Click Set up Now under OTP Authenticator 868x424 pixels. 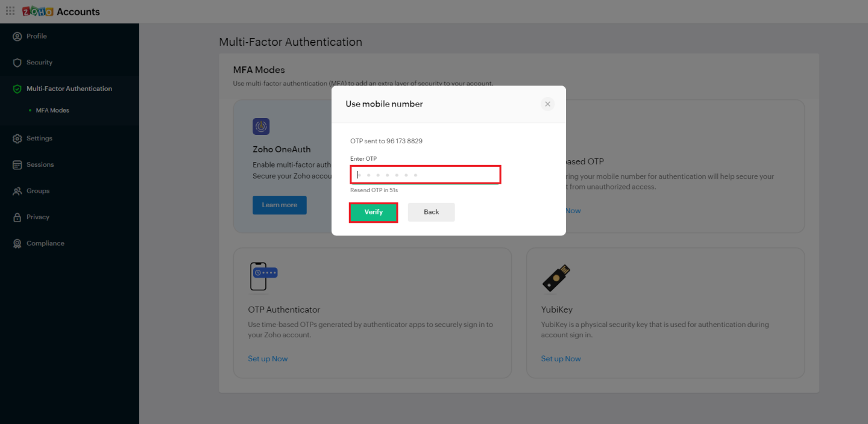coord(268,358)
